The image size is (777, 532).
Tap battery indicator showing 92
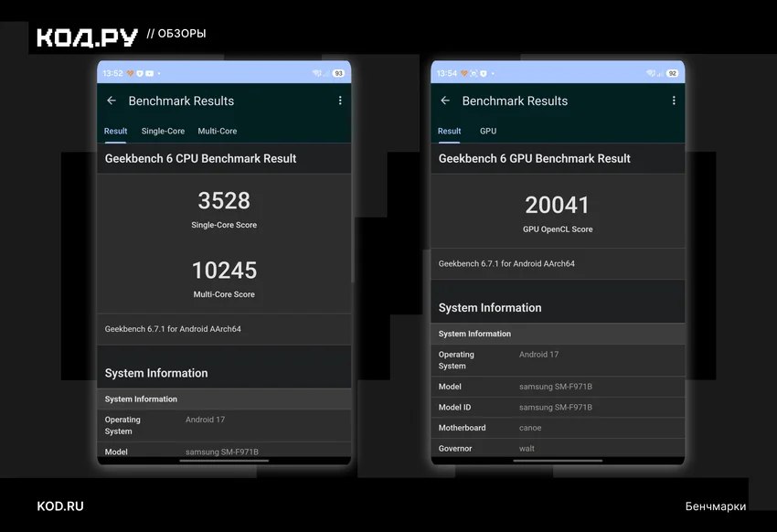click(673, 73)
